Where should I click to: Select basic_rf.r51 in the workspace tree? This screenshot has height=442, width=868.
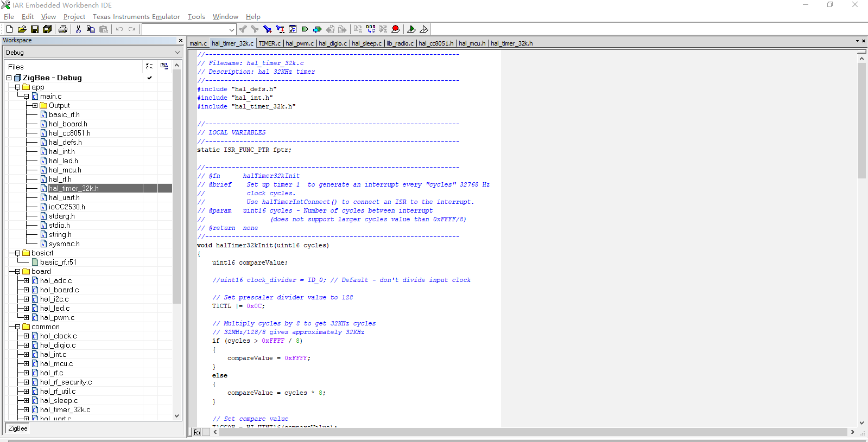[x=58, y=262]
